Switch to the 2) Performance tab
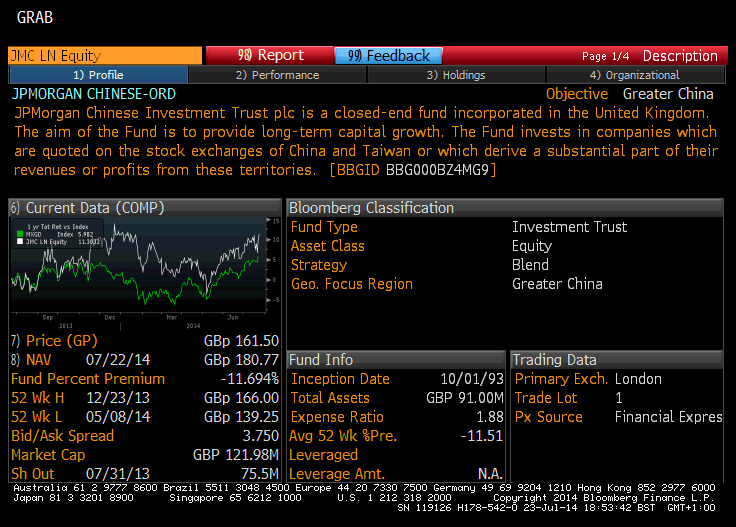This screenshot has height=527, width=736. [277, 75]
